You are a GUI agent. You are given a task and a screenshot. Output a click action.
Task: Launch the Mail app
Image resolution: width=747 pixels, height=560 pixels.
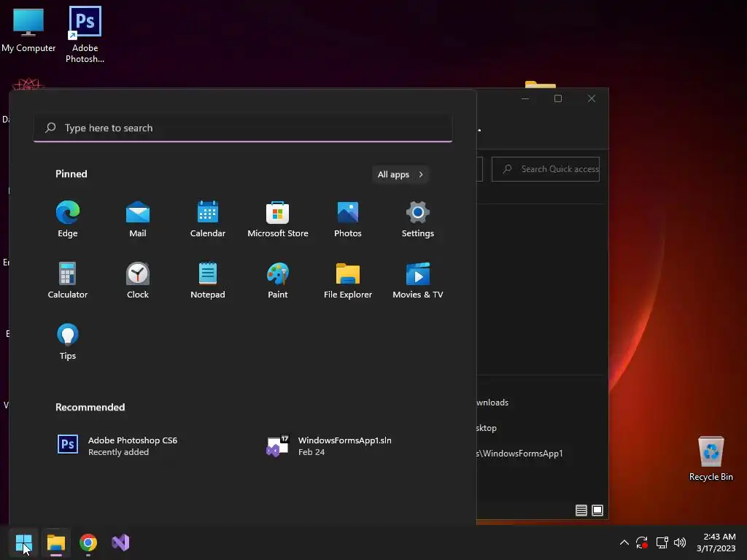[x=138, y=219]
